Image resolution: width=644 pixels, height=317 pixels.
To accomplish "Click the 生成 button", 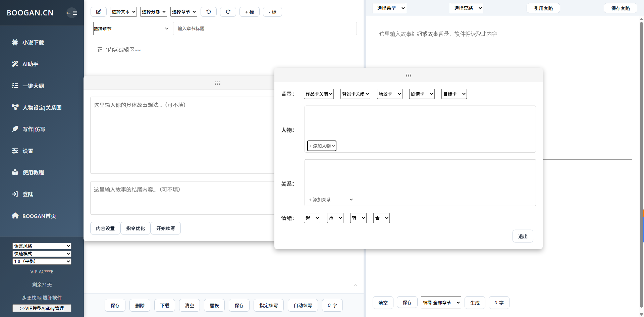I will click(x=475, y=303).
